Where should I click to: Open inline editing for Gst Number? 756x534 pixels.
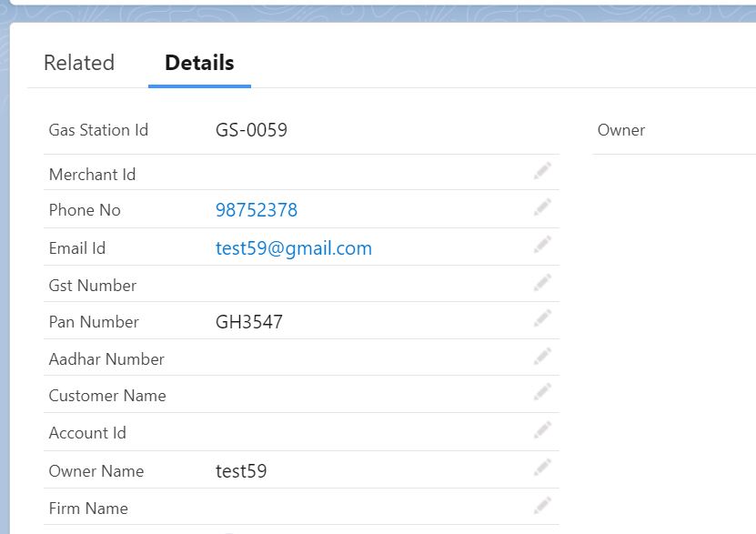[542, 282]
